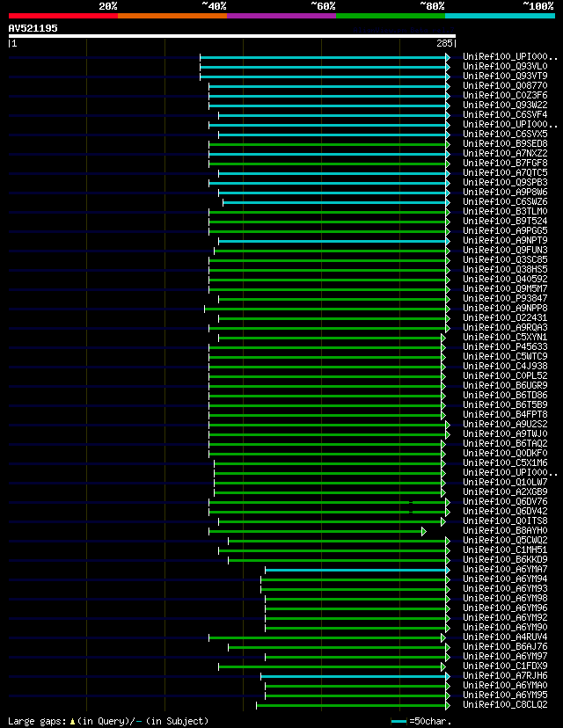Click the UniRef100_Q3SC85 label
The image size is (563, 728).
pos(505,259)
